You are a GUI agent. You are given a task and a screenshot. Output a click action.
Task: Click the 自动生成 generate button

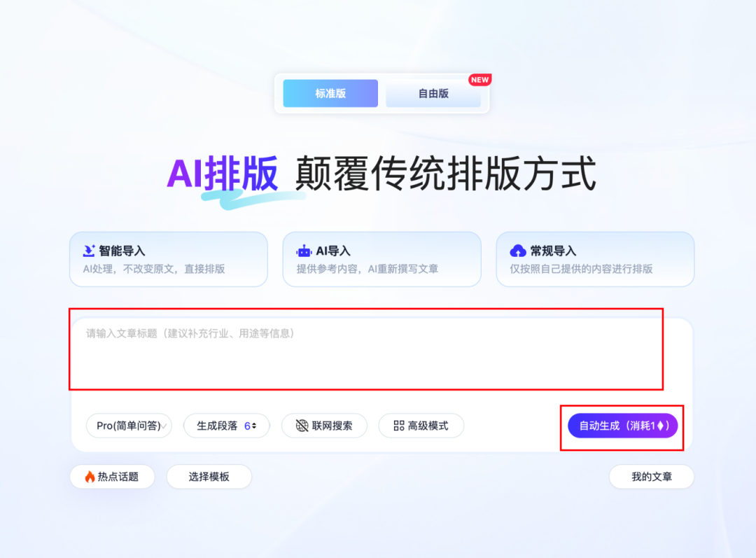[622, 425]
